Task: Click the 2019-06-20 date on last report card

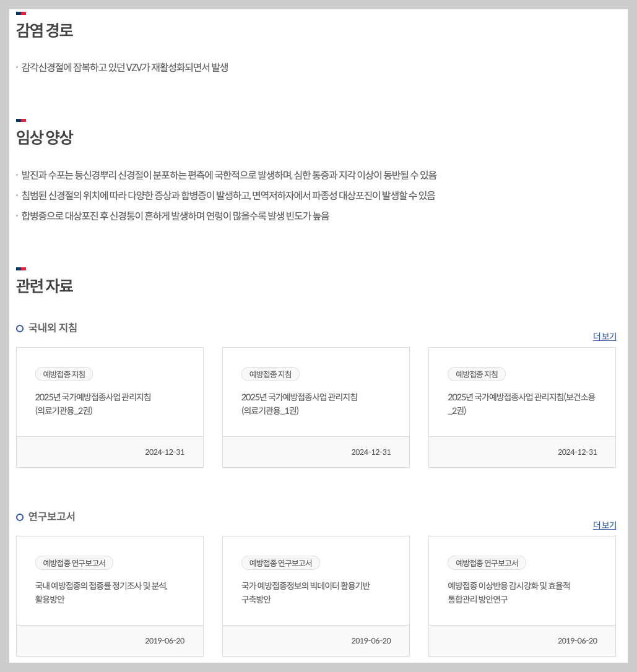Action: (x=576, y=641)
